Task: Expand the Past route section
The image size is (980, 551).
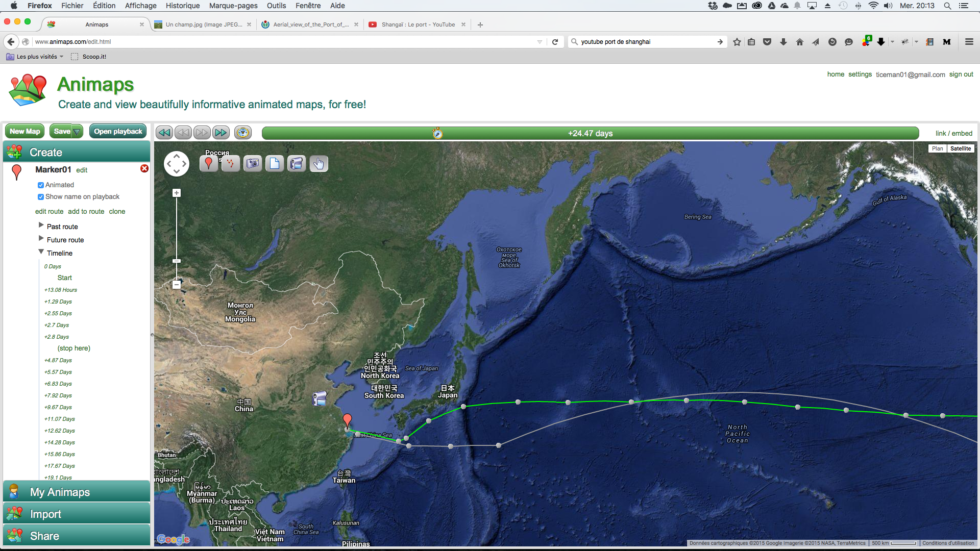Action: tap(41, 225)
